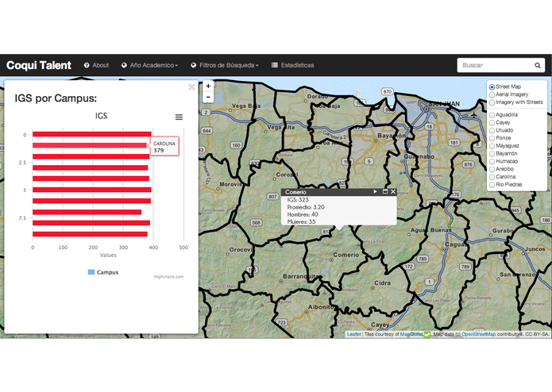Toggle the Arecibo overlay checkbox
The image size is (552, 392).
pos(492,169)
